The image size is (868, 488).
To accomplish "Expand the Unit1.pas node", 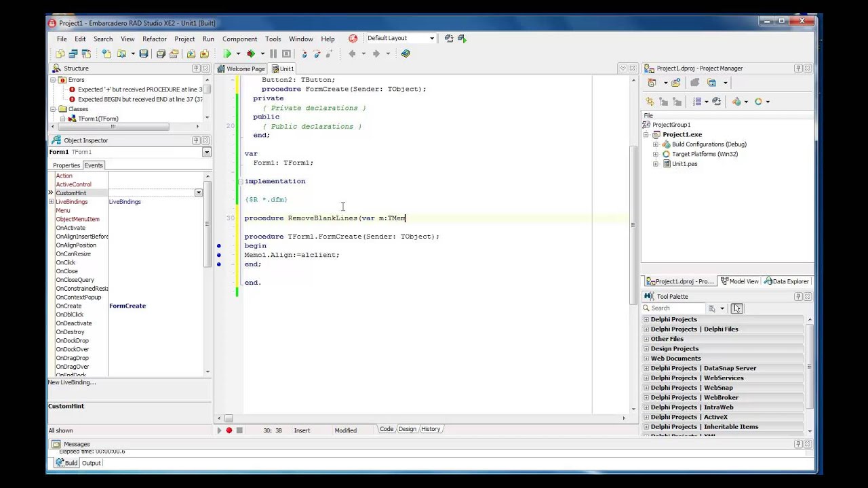I will [656, 164].
